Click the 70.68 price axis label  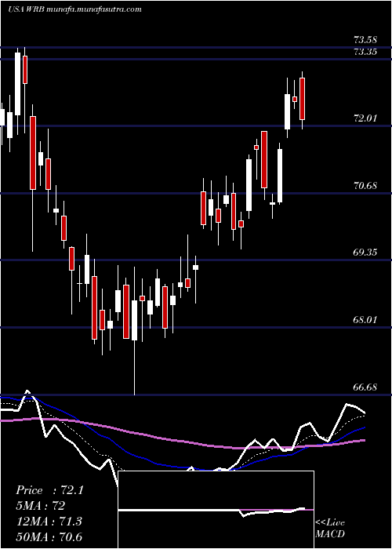click(366, 186)
